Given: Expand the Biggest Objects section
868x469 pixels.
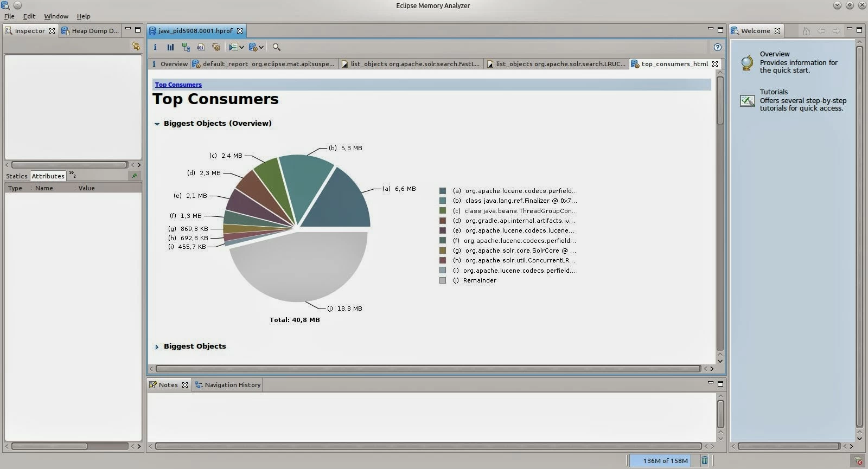Looking at the screenshot, I should click(157, 346).
